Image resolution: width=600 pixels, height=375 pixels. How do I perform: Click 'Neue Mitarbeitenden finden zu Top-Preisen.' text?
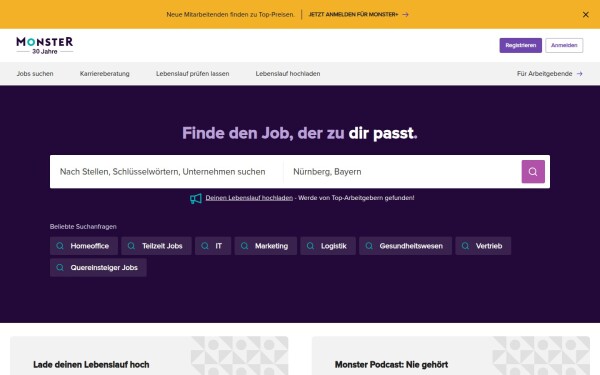(230, 15)
